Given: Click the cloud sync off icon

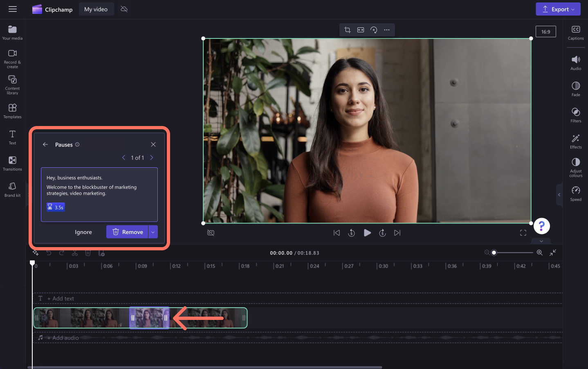Looking at the screenshot, I should click(124, 9).
